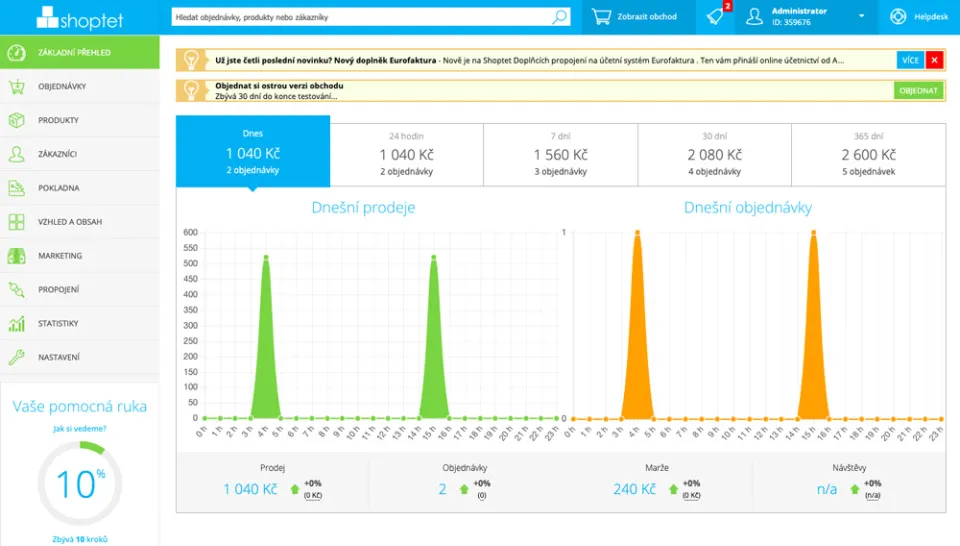Image resolution: width=960 pixels, height=546 pixels.
Task: Click the Zákazníci person icon
Action: pos(17,154)
